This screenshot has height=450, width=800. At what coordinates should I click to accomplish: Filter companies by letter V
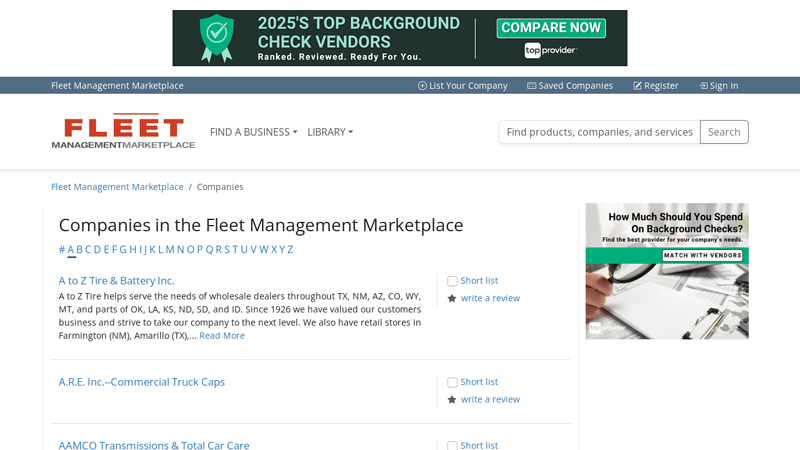tap(254, 249)
